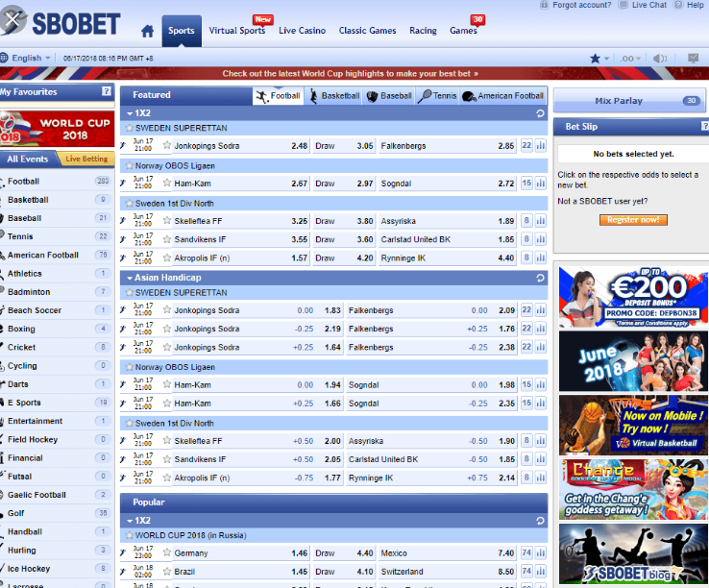Viewport: 709px width, 588px height.
Task: Toggle the sound speaker icon
Action: tap(660, 59)
